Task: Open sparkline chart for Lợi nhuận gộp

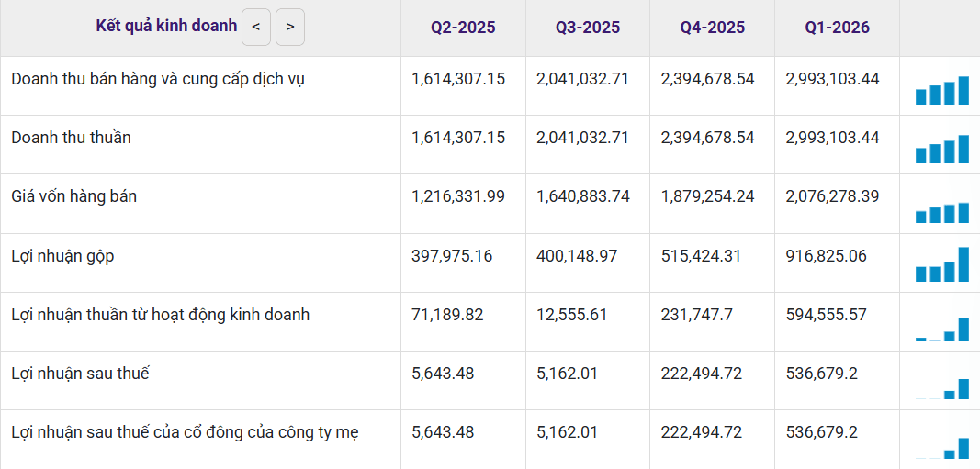Action: pos(941,264)
